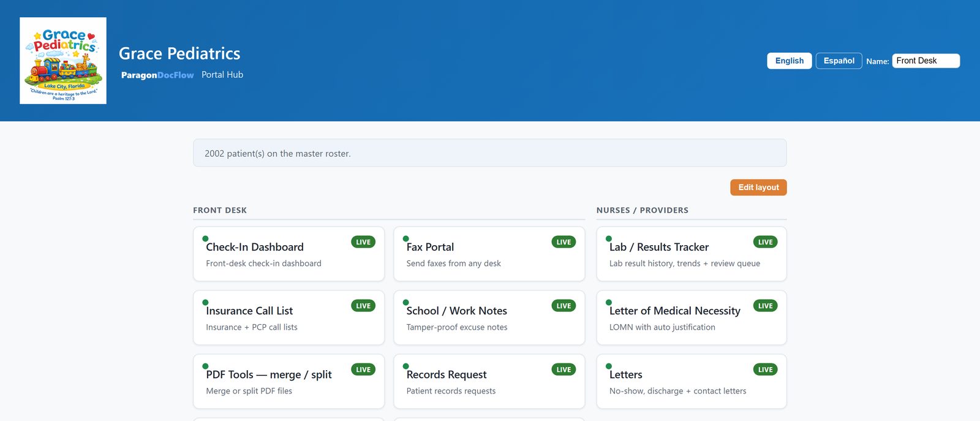Viewport: 980px width, 421px height.
Task: Open the Insurance Call List card
Action: [x=288, y=317]
